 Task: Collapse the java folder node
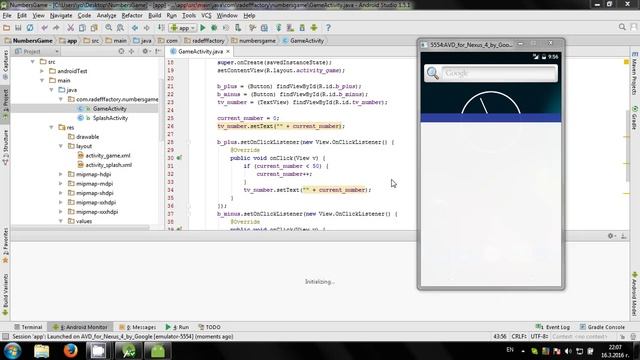tap(51, 90)
